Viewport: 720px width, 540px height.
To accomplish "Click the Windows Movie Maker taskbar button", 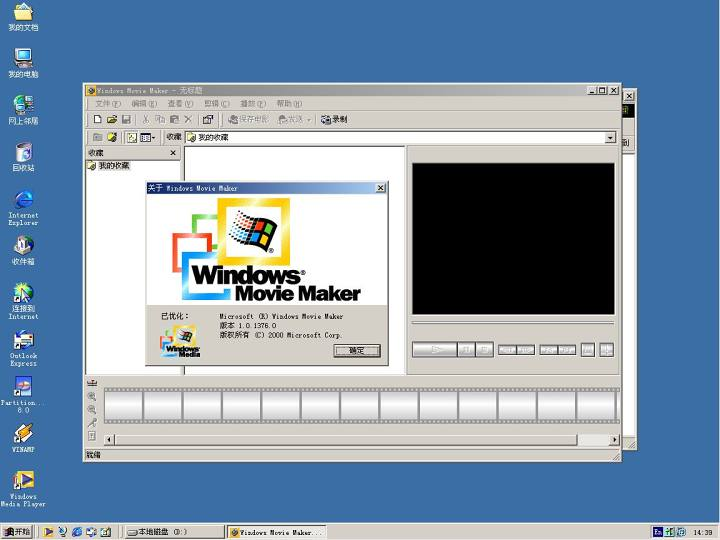I will click(277, 532).
